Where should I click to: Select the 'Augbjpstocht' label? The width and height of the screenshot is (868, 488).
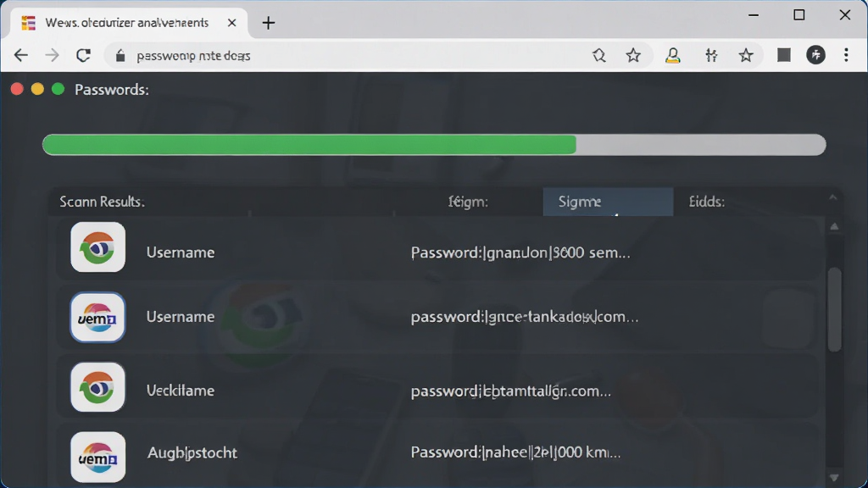tap(192, 452)
